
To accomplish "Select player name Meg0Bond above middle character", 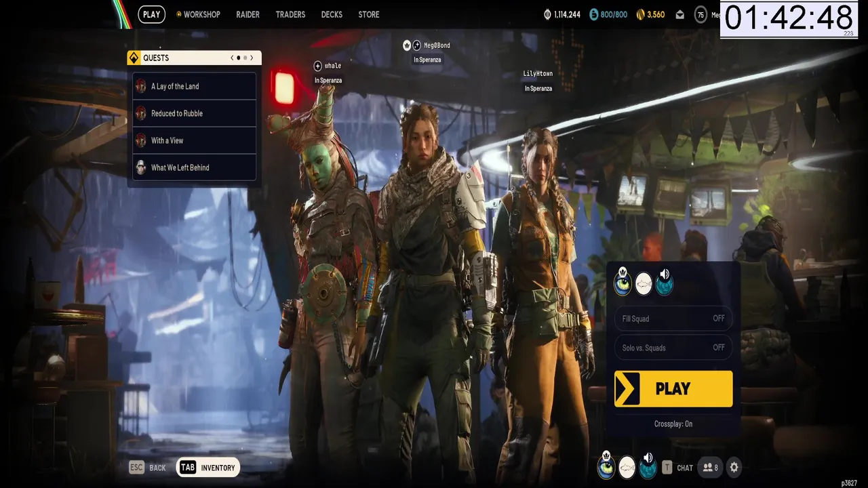I will pyautogui.click(x=437, y=45).
